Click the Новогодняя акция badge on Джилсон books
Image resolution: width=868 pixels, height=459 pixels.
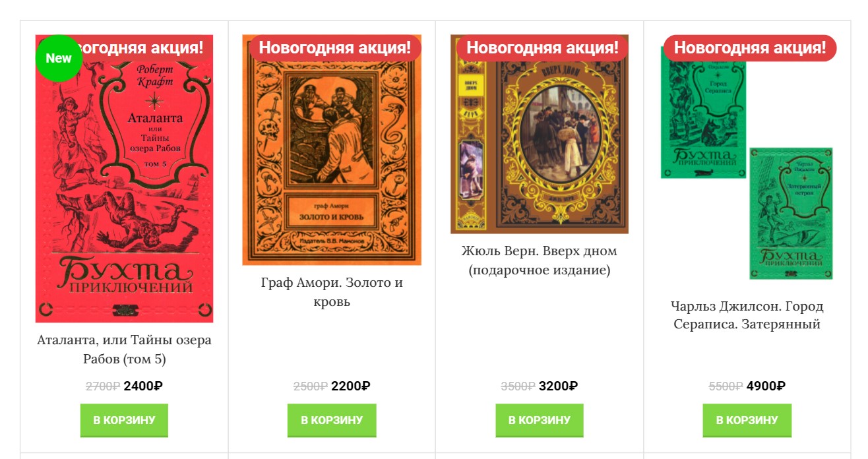(x=750, y=47)
